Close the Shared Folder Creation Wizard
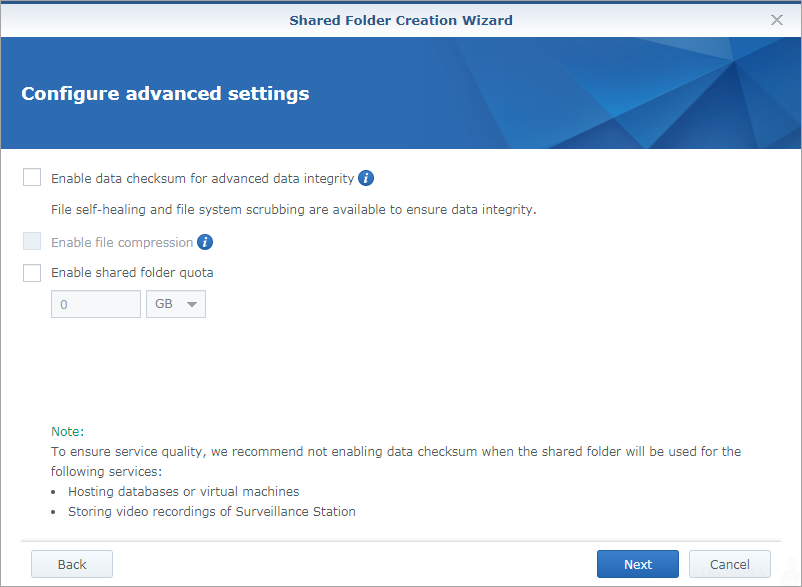802x587 pixels. [x=776, y=20]
